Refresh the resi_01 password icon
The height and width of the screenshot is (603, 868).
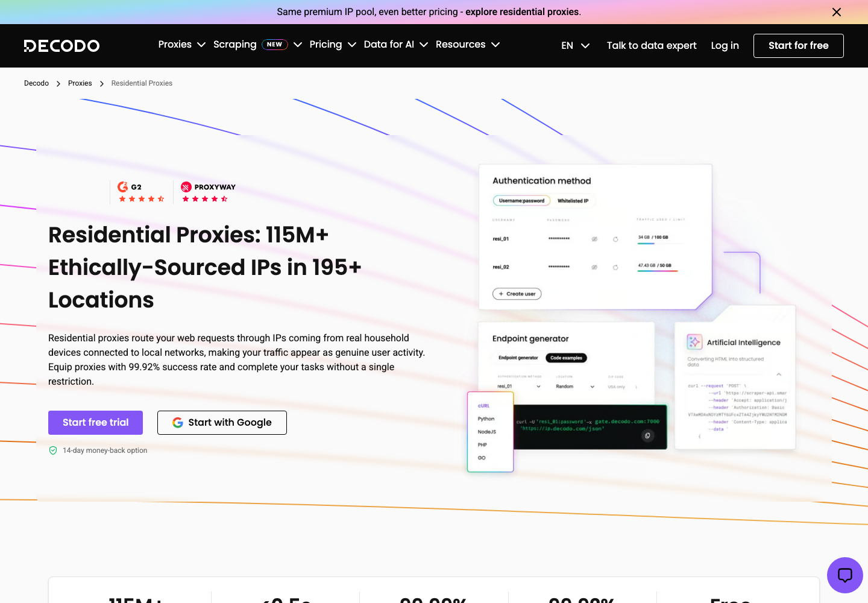[x=615, y=239]
